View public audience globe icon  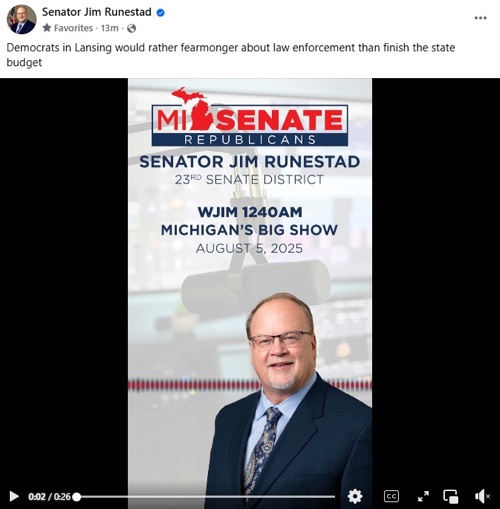click(x=132, y=28)
